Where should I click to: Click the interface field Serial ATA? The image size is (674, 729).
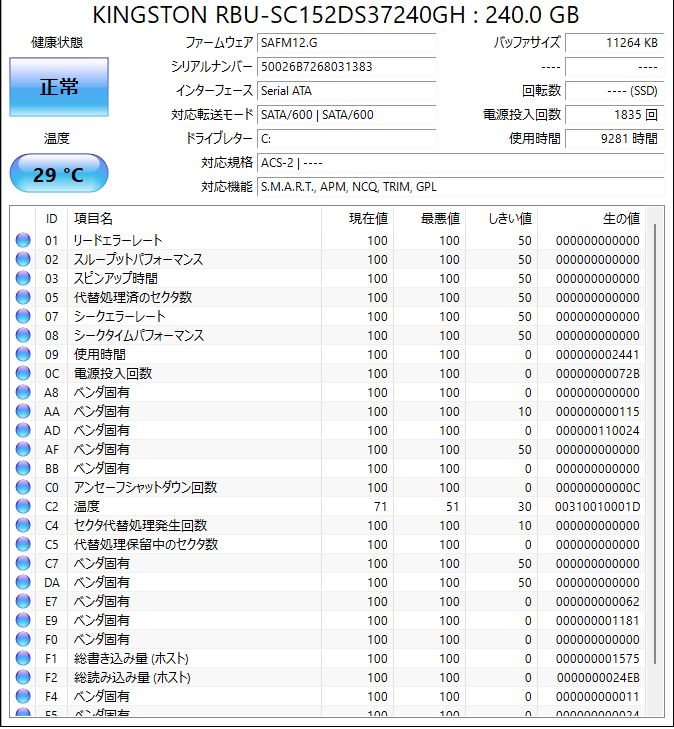coord(346,91)
